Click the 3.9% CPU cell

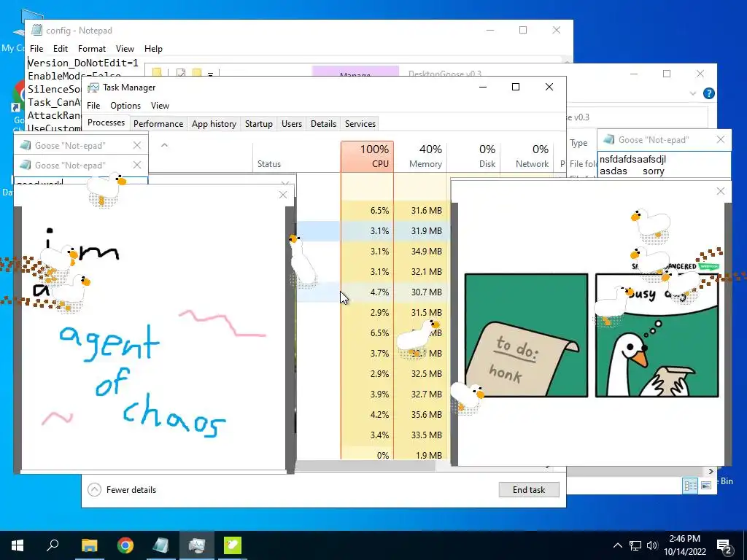[x=368, y=394]
